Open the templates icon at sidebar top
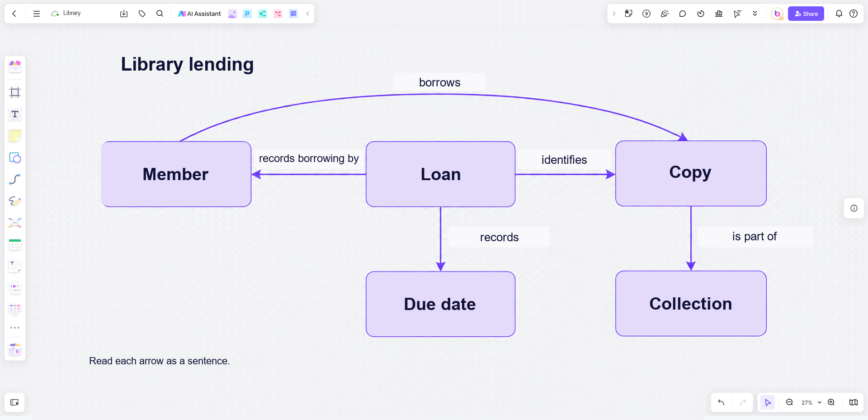The height and width of the screenshot is (420, 868). 15,67
